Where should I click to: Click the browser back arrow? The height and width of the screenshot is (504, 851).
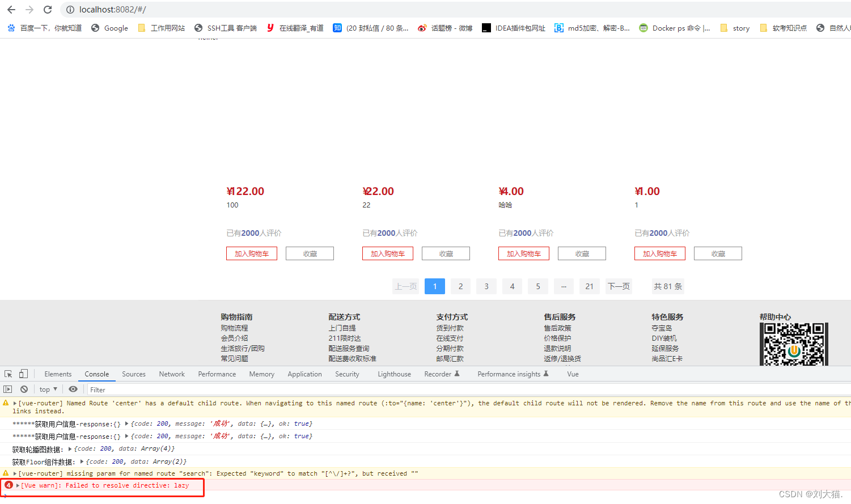[x=11, y=10]
